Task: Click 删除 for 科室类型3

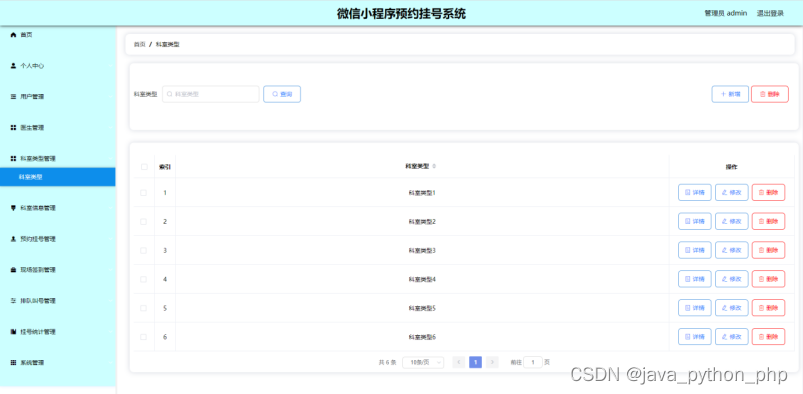Action: (768, 250)
